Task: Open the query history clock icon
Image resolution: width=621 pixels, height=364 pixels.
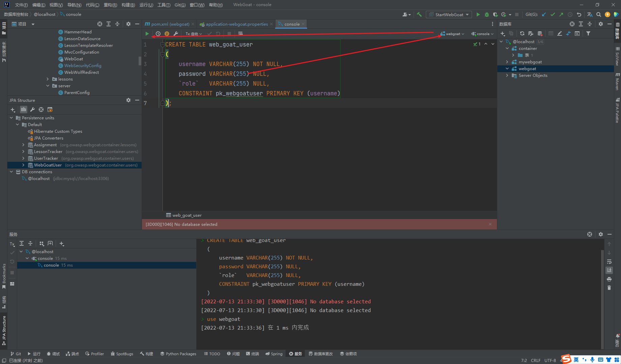Action: pyautogui.click(x=158, y=34)
